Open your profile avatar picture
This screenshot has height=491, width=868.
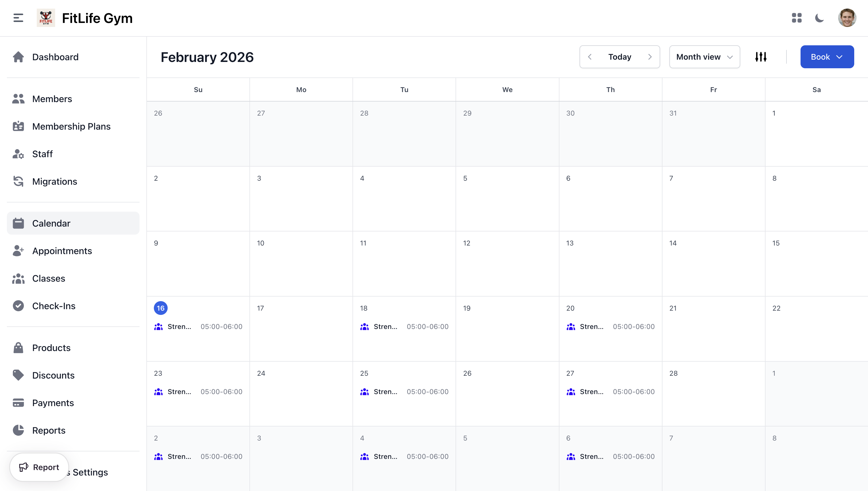847,18
